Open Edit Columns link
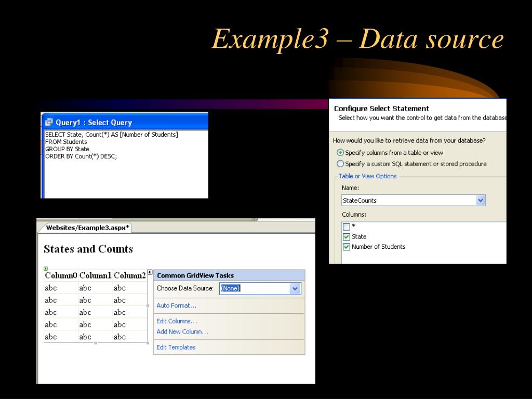532x399 pixels. 177,321
